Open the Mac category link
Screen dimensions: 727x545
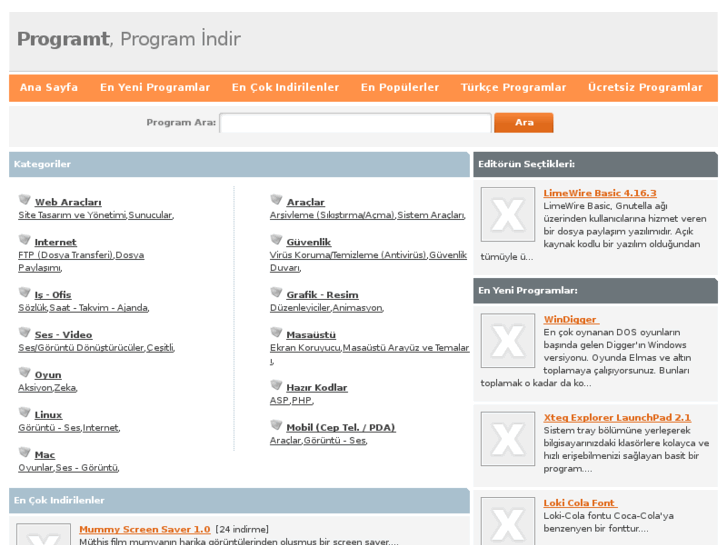coord(45,455)
